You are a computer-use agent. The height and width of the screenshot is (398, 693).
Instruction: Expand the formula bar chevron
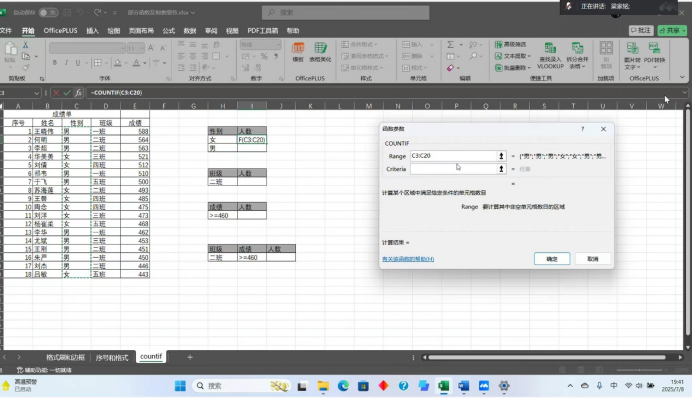point(684,93)
